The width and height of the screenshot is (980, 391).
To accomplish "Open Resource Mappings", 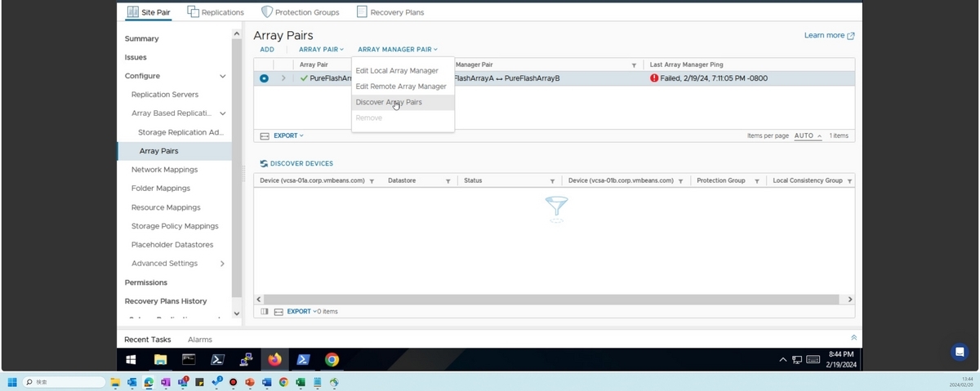I will coord(166,207).
